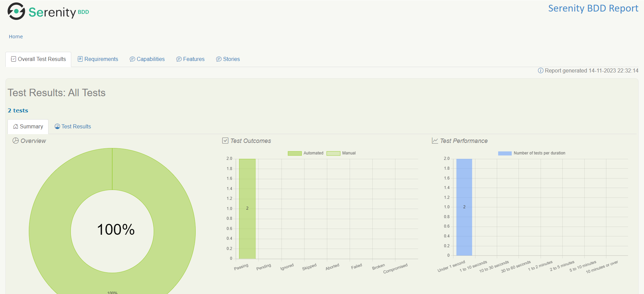The width and height of the screenshot is (644, 294).
Task: Click the Test Performance line chart icon
Action: pos(435,141)
